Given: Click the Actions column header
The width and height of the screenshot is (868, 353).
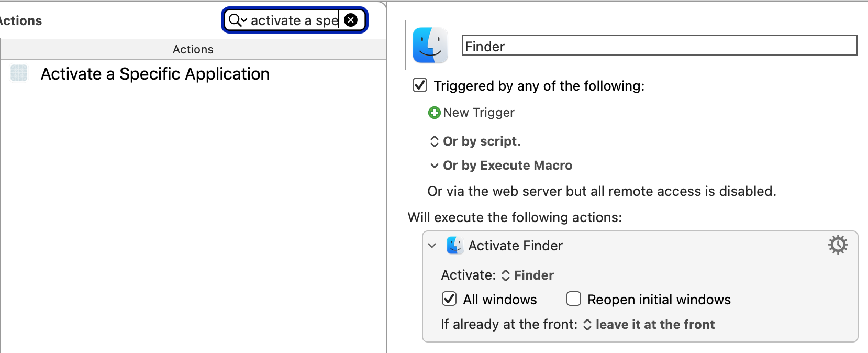Looking at the screenshot, I should click(x=193, y=49).
